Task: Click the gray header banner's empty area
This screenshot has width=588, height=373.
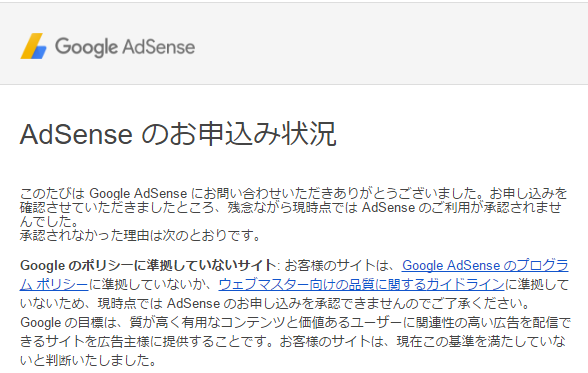Action: [390, 44]
